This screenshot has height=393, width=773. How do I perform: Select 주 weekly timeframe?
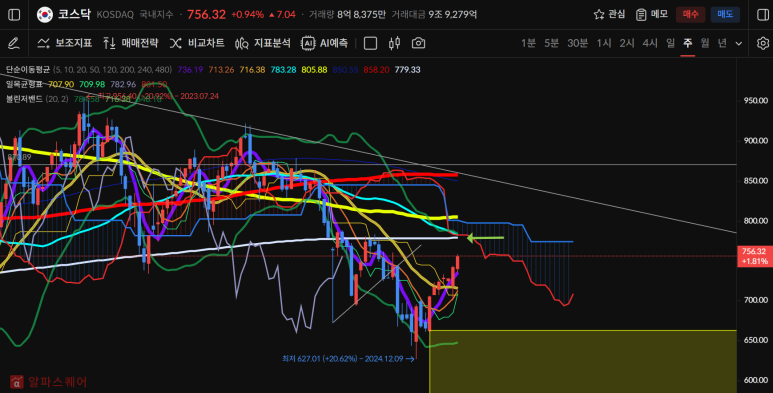[x=688, y=43]
